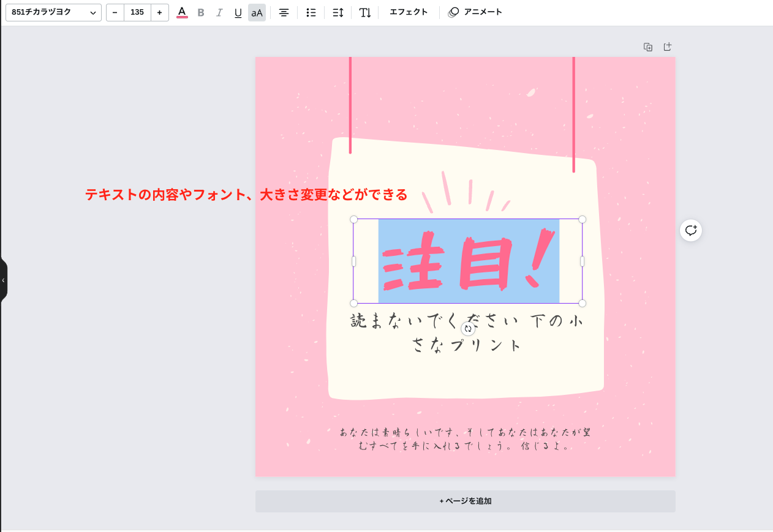Toggle underline formatting
The height and width of the screenshot is (532, 773).
click(238, 12)
